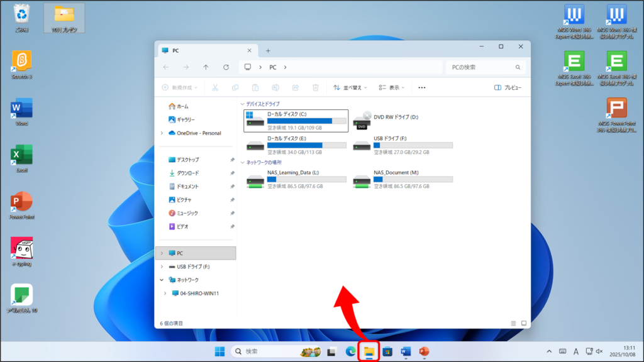Click the Up arrow to parent folder
Screen dimensions: 644x362
click(206, 67)
